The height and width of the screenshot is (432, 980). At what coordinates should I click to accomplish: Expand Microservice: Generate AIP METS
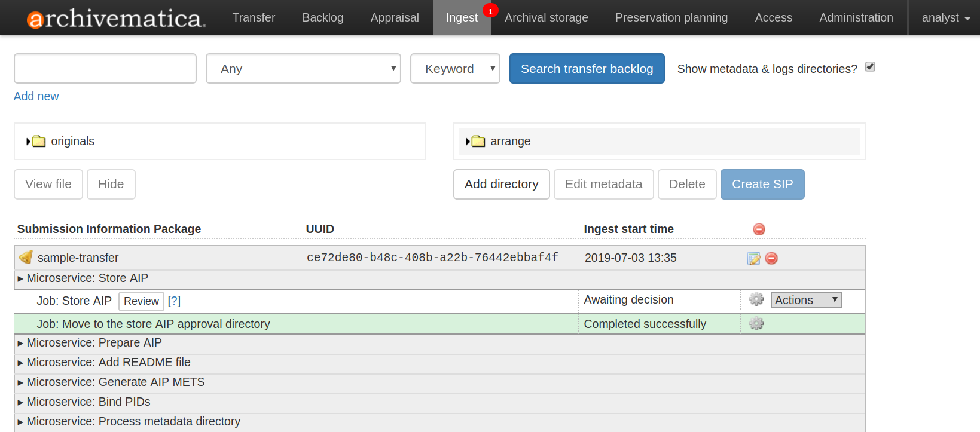point(115,382)
